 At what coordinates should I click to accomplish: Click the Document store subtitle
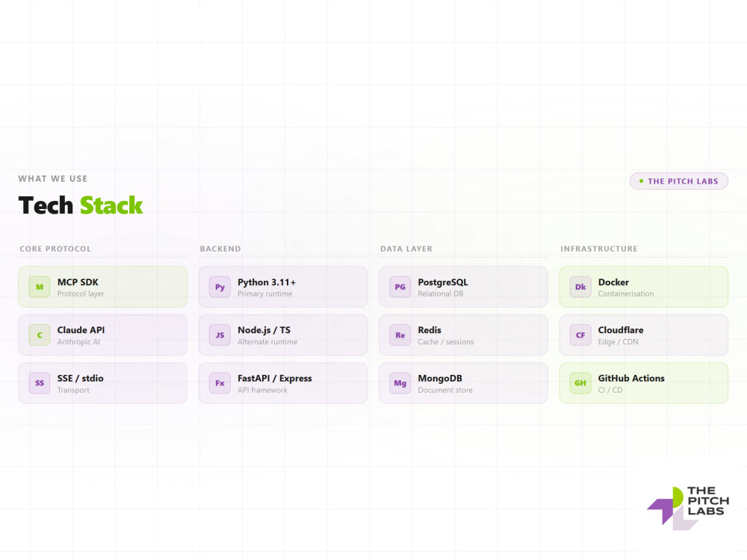click(445, 390)
